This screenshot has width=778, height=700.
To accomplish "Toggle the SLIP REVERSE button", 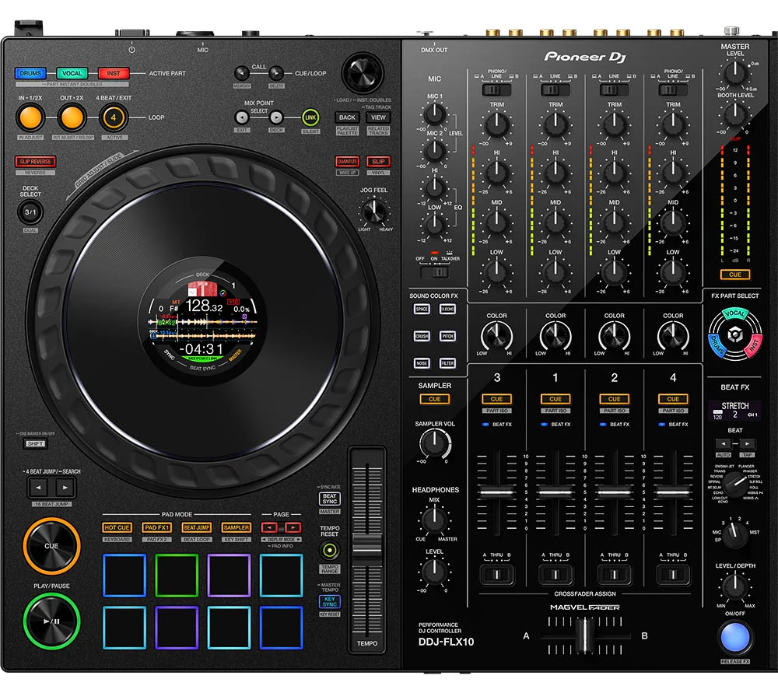I will click(x=35, y=162).
